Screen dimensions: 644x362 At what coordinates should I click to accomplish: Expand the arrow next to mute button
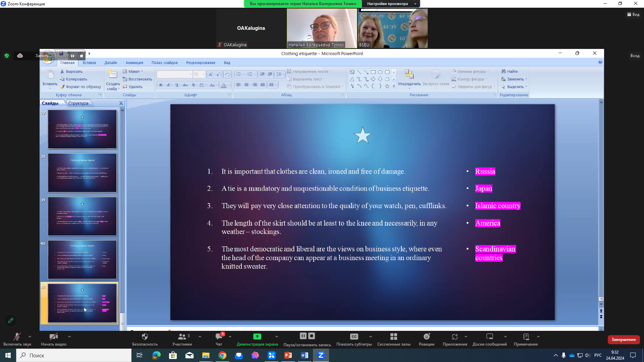pos(30,337)
